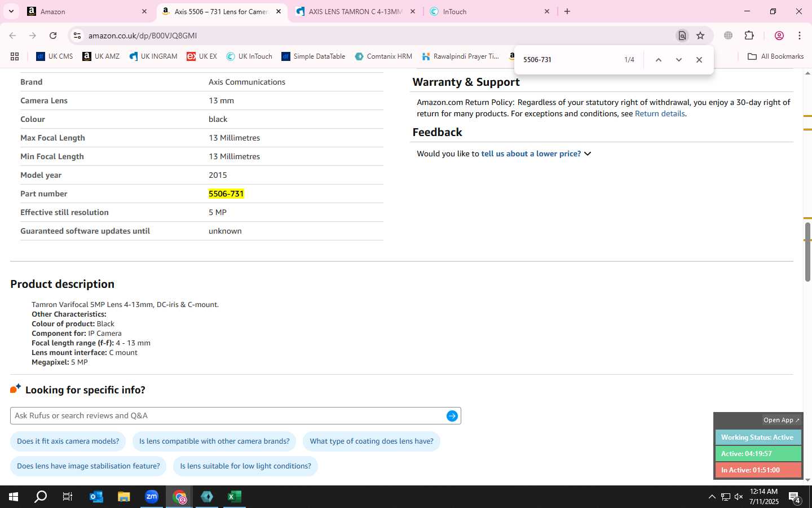Click the Google Lens search icon in address bar
This screenshot has height=508, width=812.
coord(682,36)
